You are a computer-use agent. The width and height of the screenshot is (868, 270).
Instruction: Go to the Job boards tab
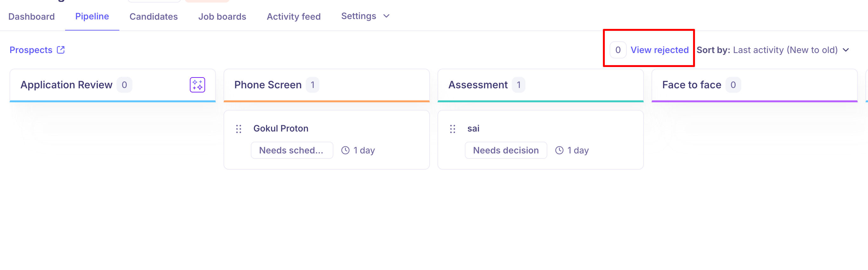(x=222, y=17)
